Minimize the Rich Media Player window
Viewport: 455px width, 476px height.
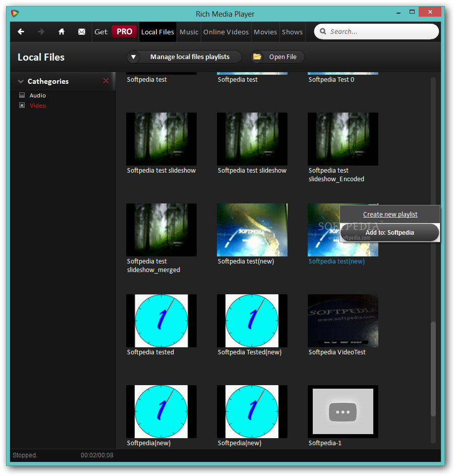tap(399, 13)
